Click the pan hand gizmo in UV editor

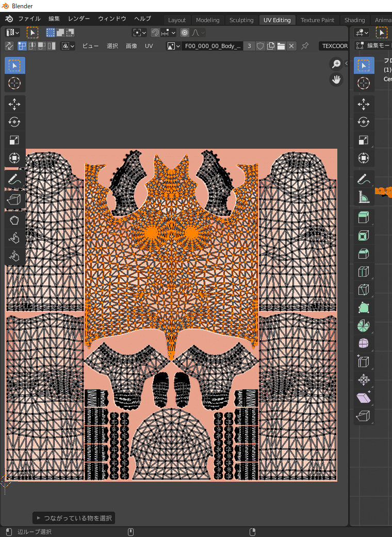pyautogui.click(x=336, y=80)
